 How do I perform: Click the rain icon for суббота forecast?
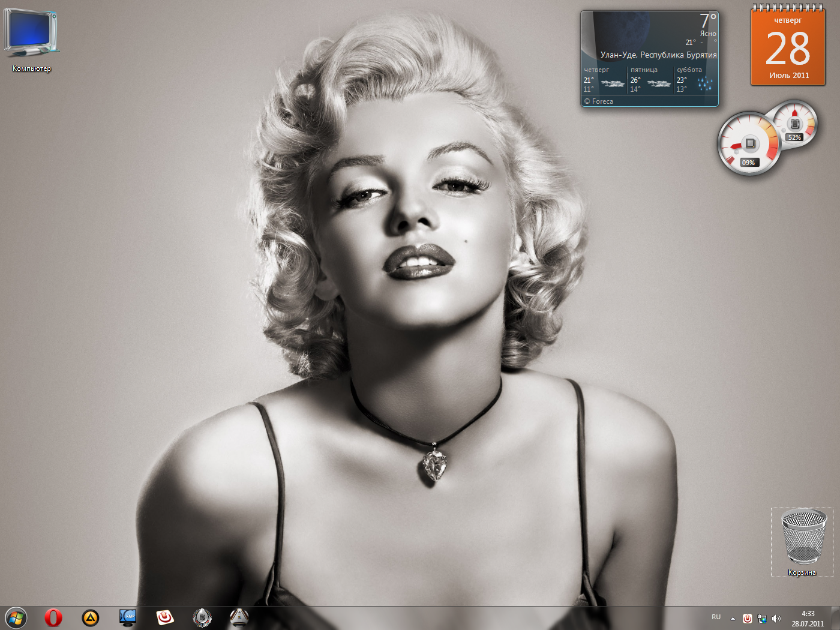705,83
